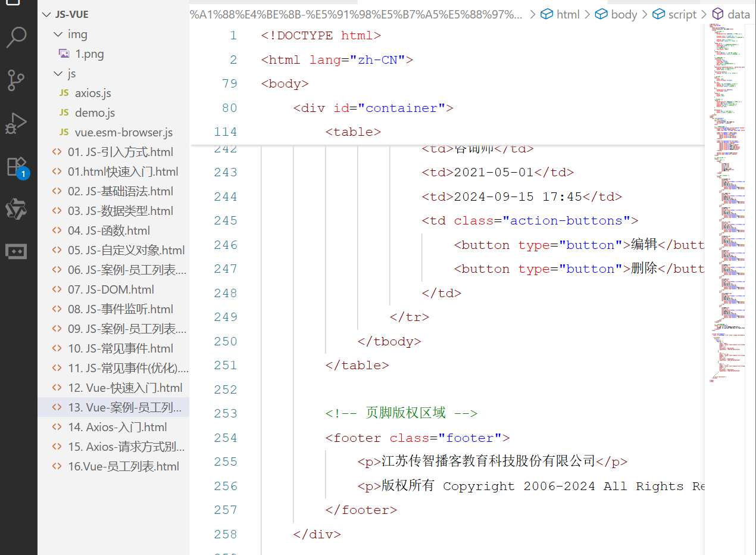Click the closing </table> tag
This screenshot has height=555, width=756.
click(x=357, y=365)
